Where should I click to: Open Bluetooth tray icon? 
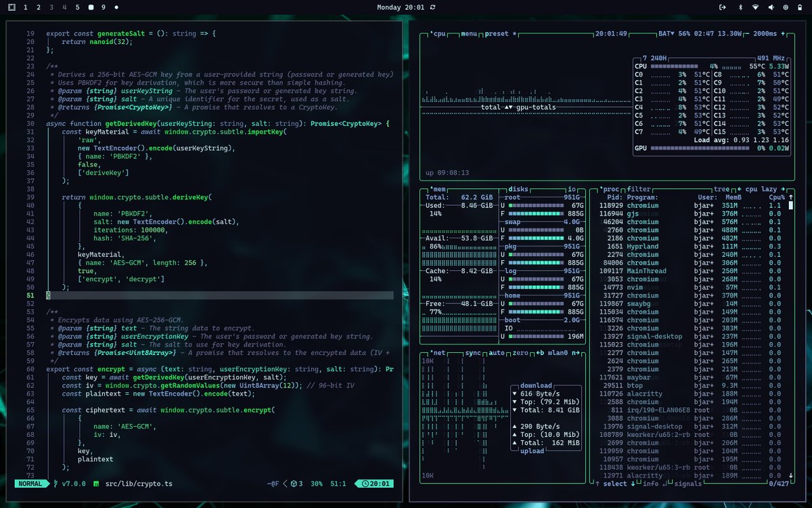[x=740, y=7]
